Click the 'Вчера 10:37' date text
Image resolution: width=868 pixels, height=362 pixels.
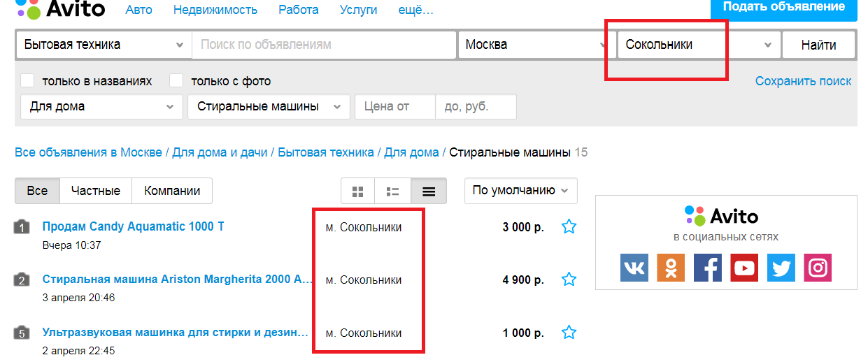point(72,245)
